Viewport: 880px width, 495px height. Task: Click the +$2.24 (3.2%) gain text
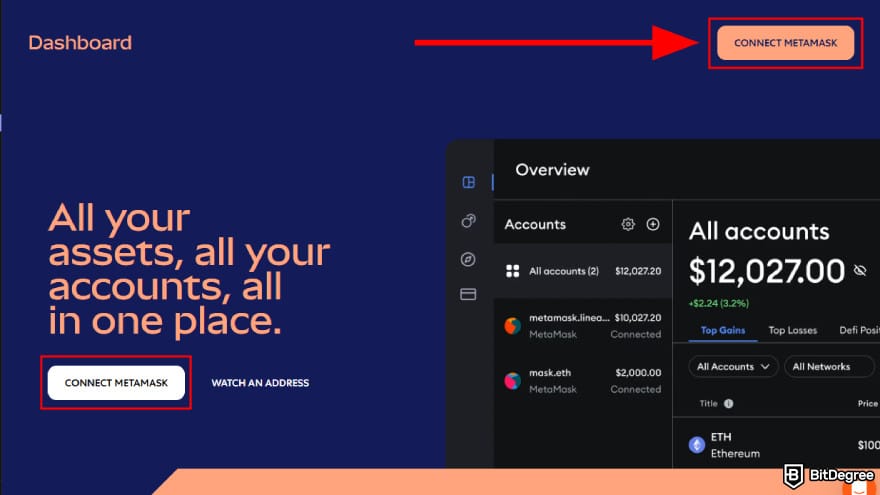tap(718, 304)
